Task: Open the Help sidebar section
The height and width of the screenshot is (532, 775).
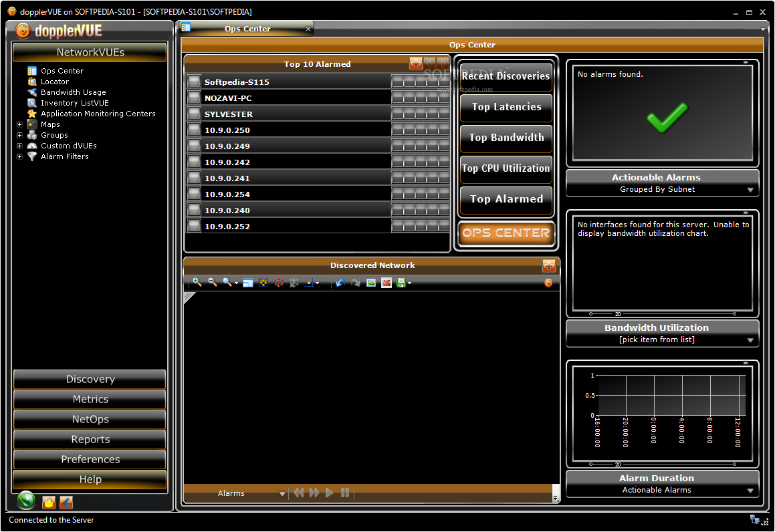Action: point(90,480)
